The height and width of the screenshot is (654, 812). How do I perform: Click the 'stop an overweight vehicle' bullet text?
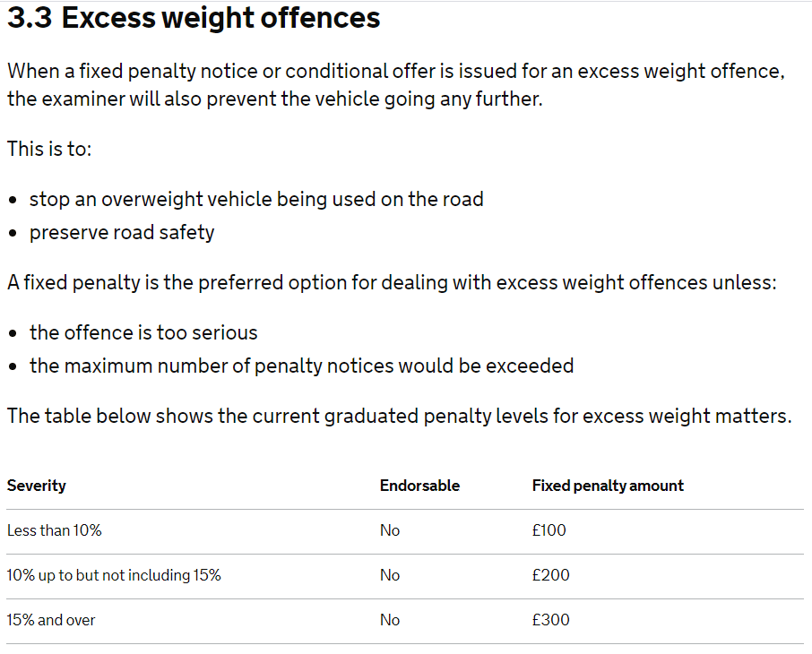(256, 200)
